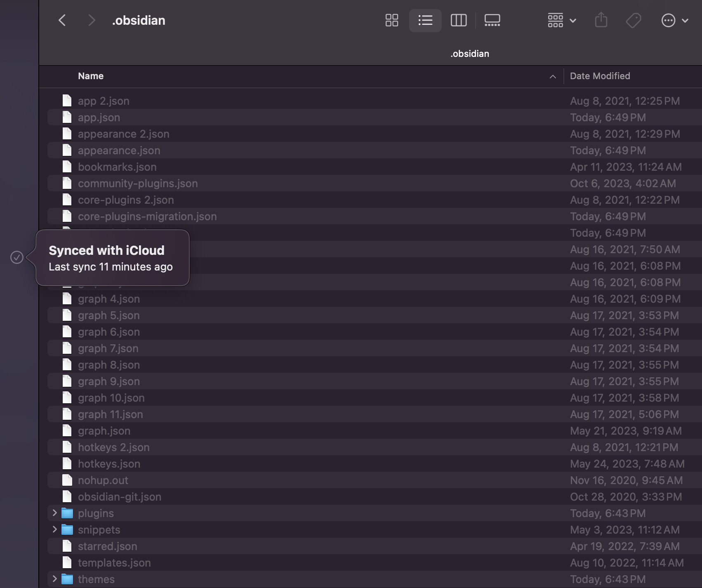Sort by Date Modified column header
This screenshot has height=588, width=702.
pos(600,76)
